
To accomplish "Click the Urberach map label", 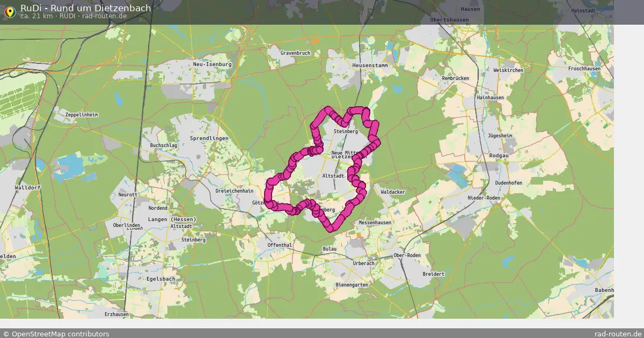I will (x=363, y=263).
